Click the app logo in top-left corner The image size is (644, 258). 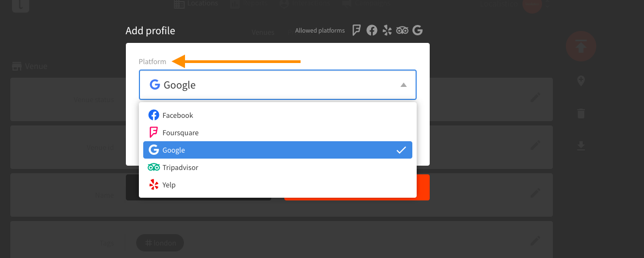[21, 5]
